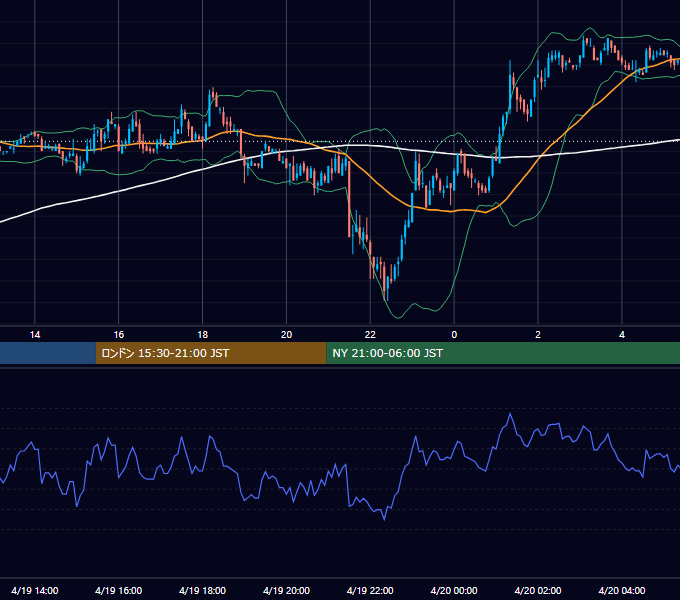Click the 4/19 14:00 indicator axis label
Screen dimensions: 680x600
tap(35, 590)
